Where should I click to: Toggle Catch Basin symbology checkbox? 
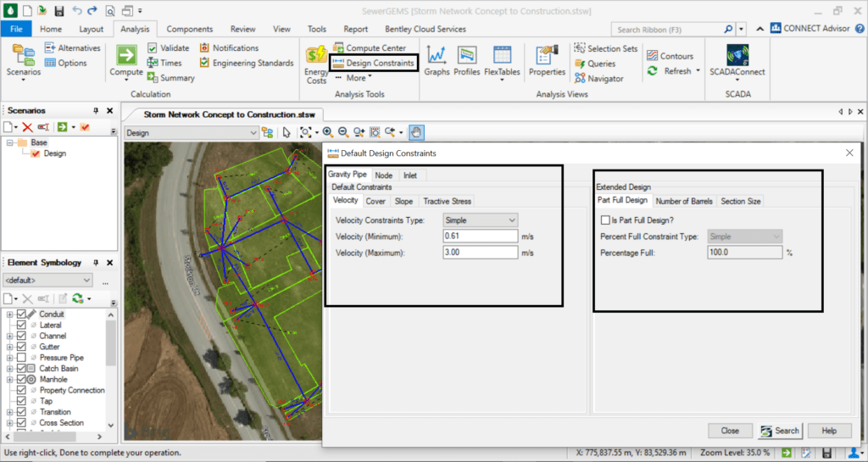click(x=21, y=369)
